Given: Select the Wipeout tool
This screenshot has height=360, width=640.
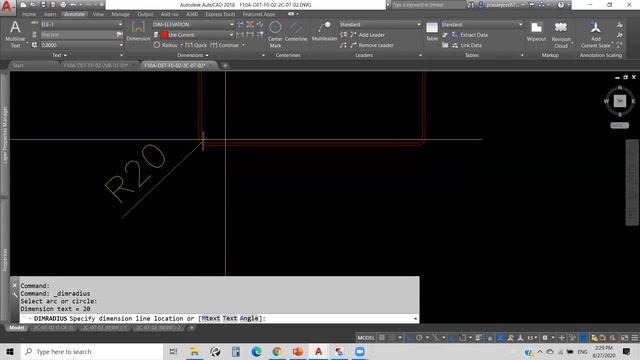Looking at the screenshot, I should coord(536,31).
